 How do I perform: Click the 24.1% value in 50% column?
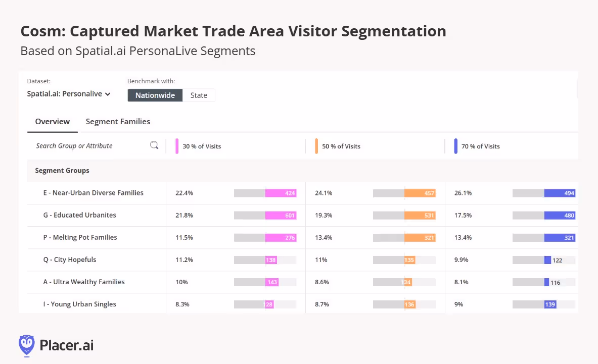(x=324, y=193)
